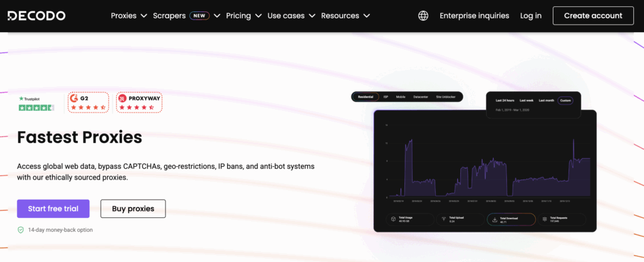Expand the Pricing menu
The width and height of the screenshot is (644, 262).
click(x=243, y=16)
